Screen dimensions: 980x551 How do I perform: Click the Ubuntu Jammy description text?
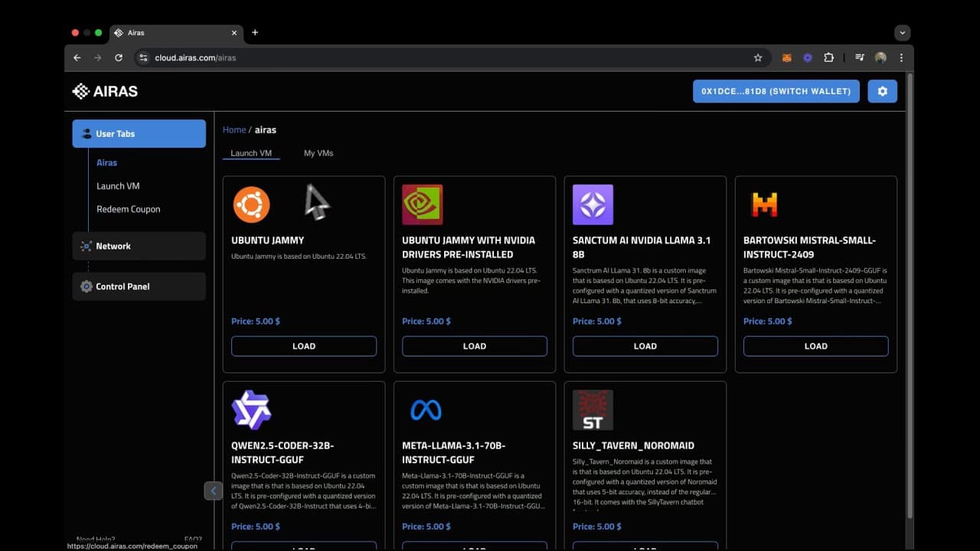click(x=299, y=256)
